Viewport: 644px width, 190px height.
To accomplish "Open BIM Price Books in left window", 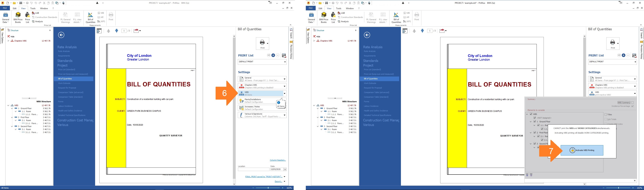I will [x=18, y=17].
